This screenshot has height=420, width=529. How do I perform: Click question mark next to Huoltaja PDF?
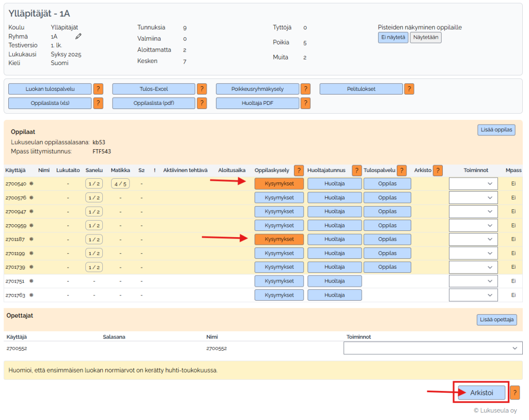tap(305, 103)
